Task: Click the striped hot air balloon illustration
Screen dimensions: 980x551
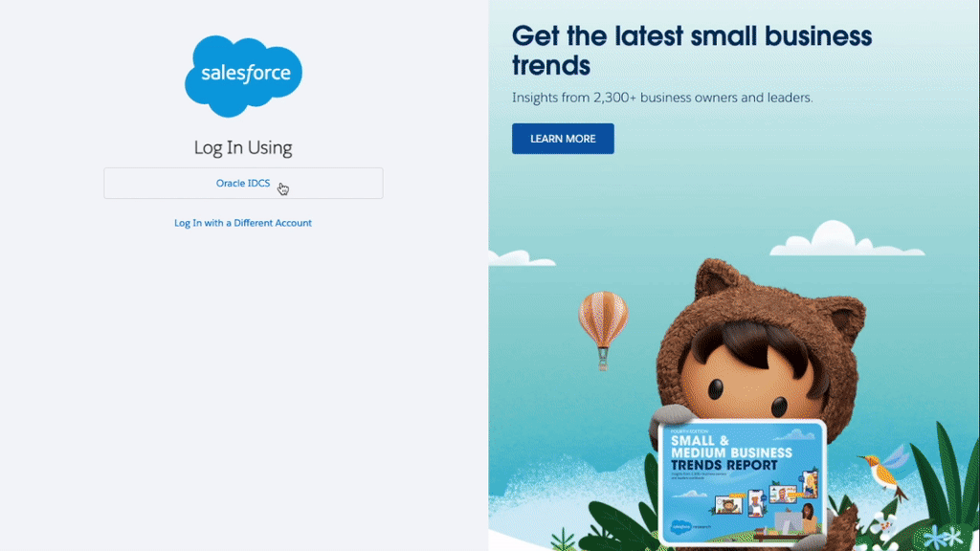Action: pyautogui.click(x=603, y=329)
